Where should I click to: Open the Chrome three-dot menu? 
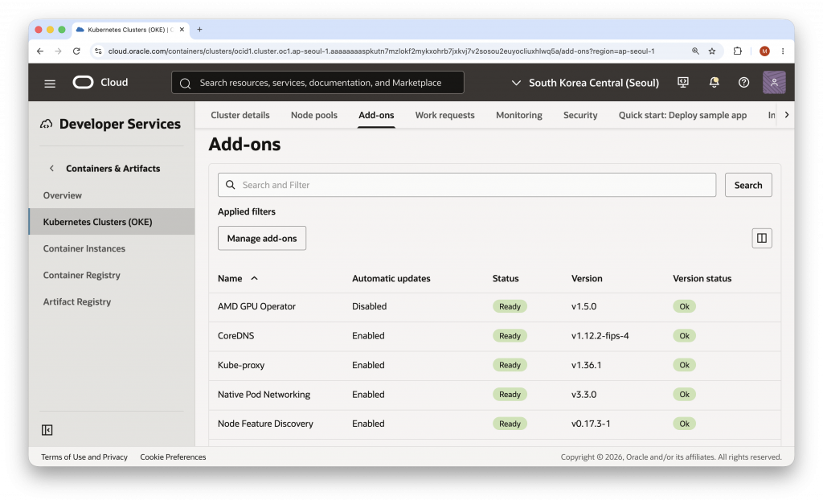point(783,51)
